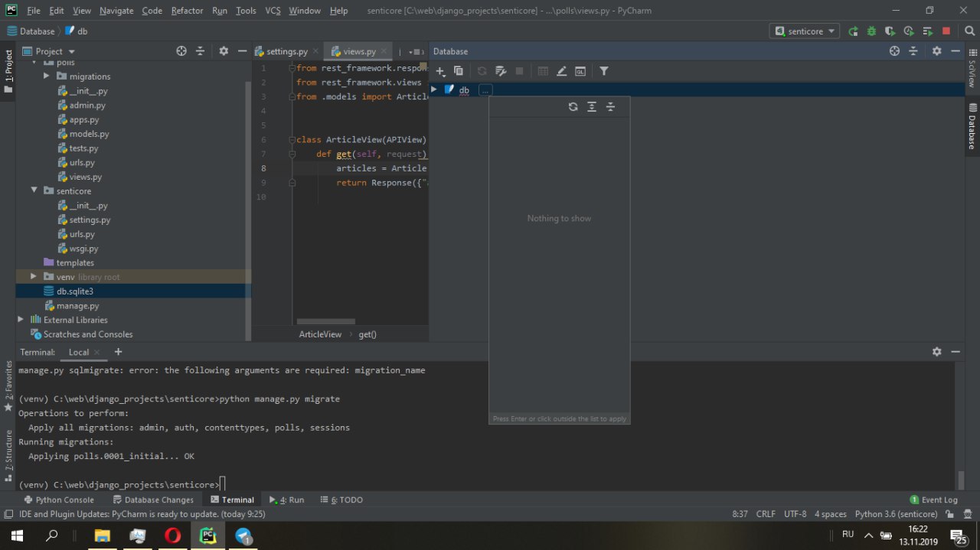
Task: Click the CRLF line separator indicator
Action: pos(766,514)
